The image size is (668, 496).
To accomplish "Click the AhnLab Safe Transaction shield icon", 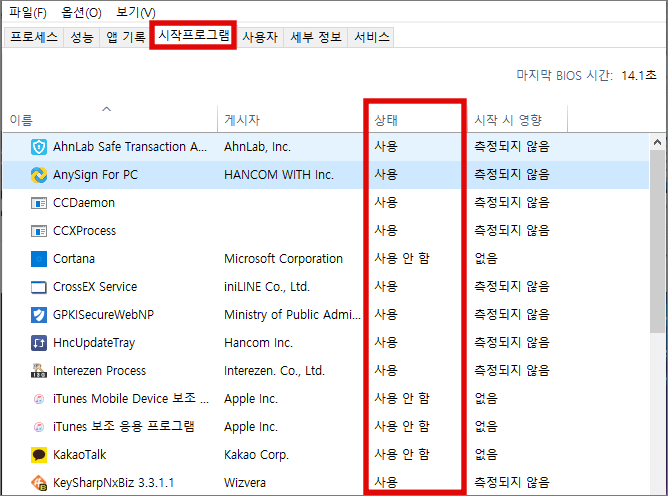I will coord(39,147).
